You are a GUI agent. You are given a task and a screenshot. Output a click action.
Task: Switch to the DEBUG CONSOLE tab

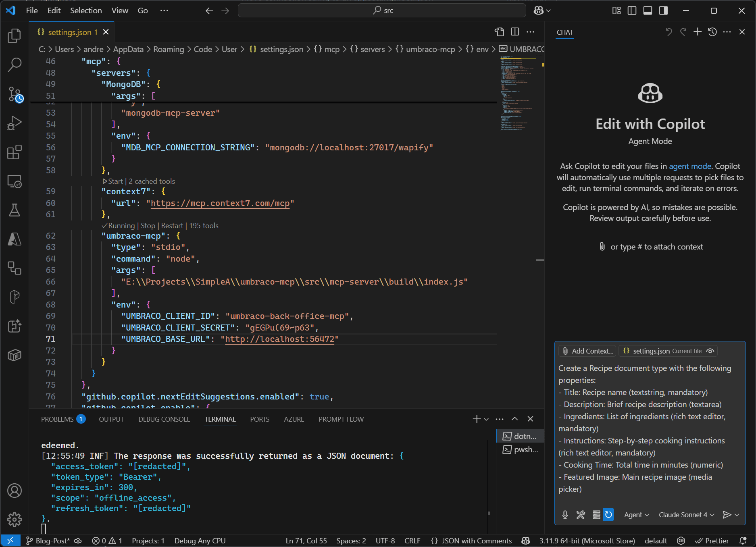pos(164,419)
